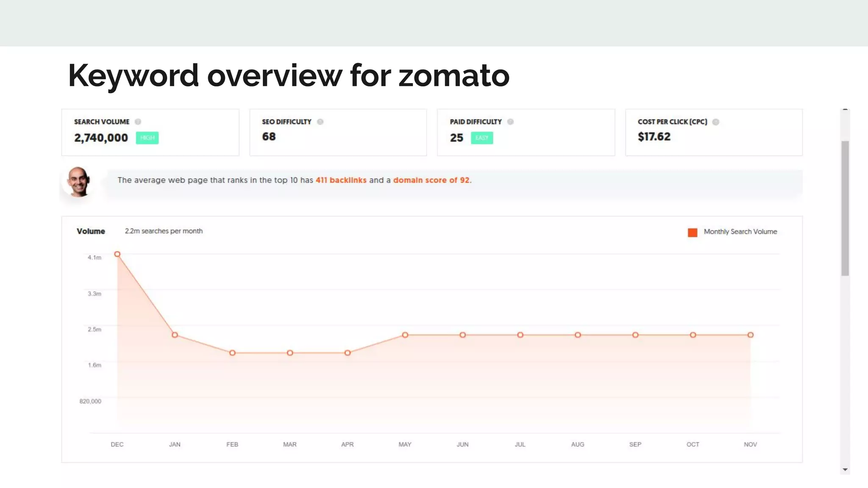Click the SEO difficulty value 68

(x=269, y=136)
